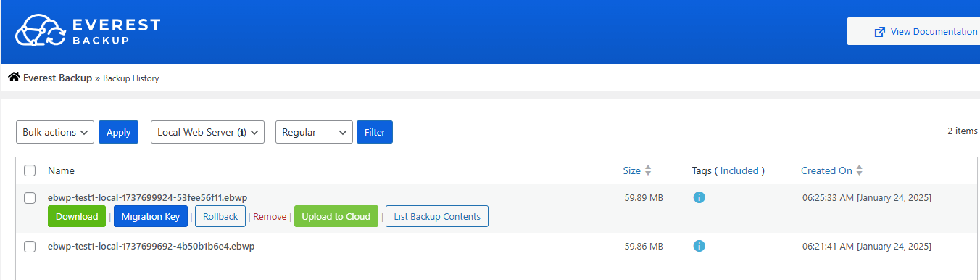The width and height of the screenshot is (980, 280).
Task: Click the Tags ( Included ) column header
Action: (728, 170)
